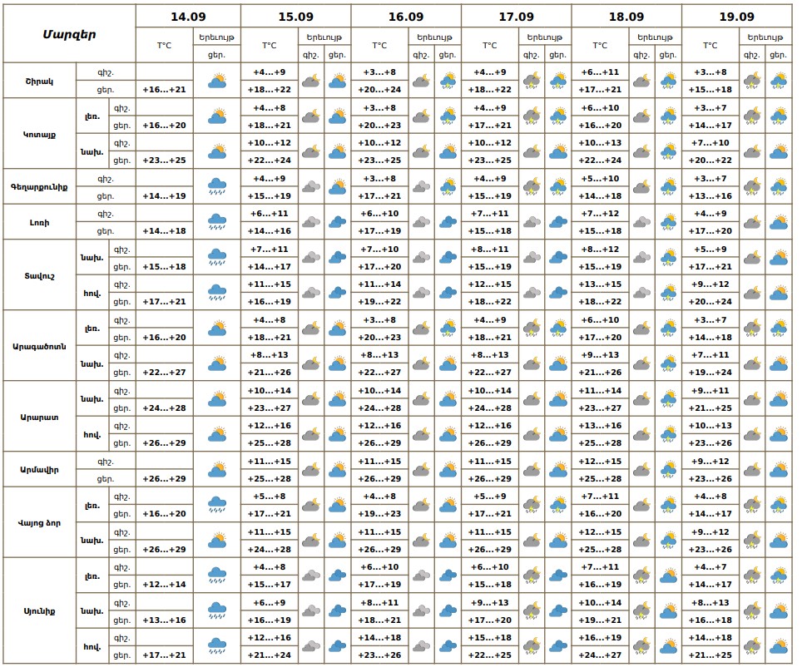Select the 14.09 date column header
Image resolution: width=802 pixels, height=672 pixels.
coord(188,17)
